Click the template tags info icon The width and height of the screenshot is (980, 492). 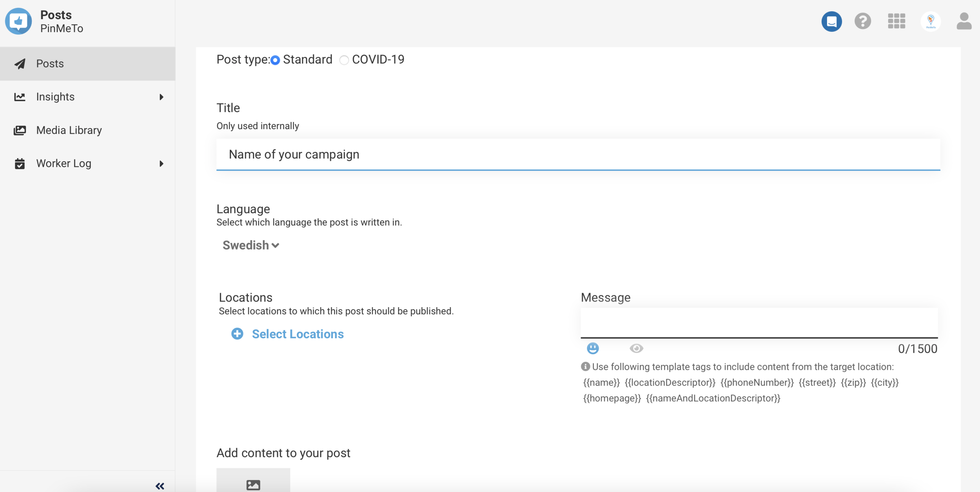pos(585,366)
